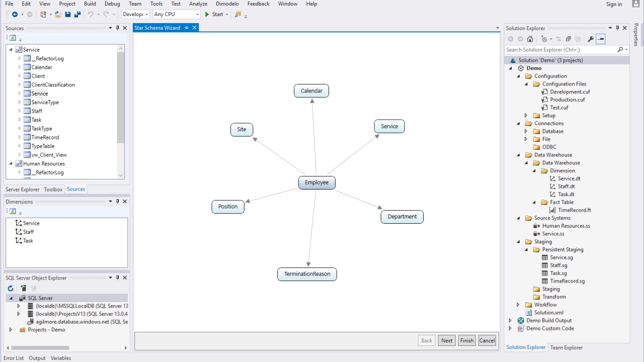The width and height of the screenshot is (644, 362).
Task: Click the Save single-disk icon
Action: (68, 15)
